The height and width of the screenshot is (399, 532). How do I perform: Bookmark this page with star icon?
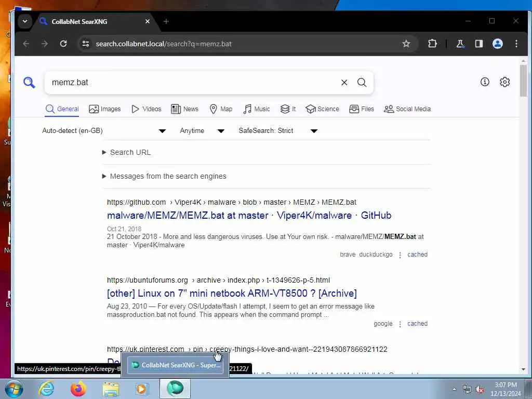406,44
